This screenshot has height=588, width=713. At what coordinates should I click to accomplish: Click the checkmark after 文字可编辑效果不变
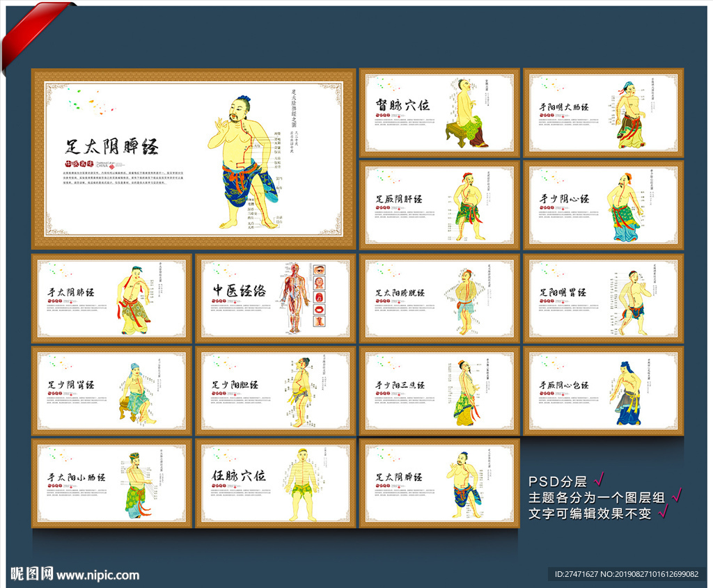pos(663,513)
